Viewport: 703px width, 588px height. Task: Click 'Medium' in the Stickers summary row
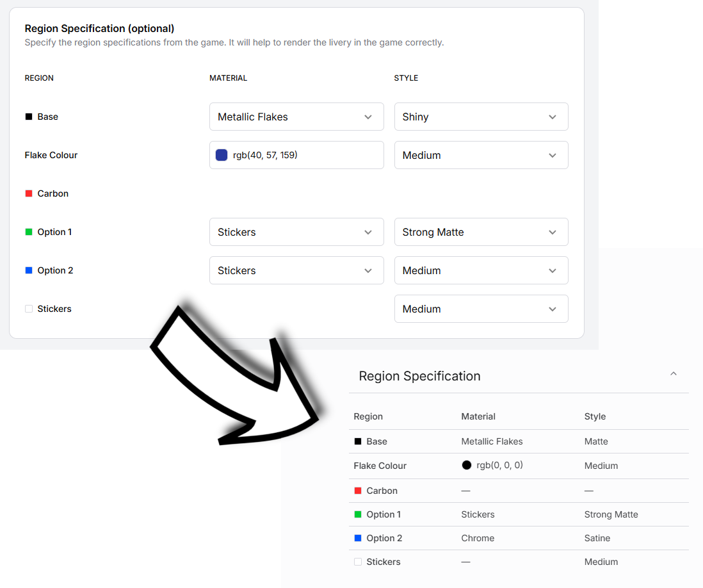(601, 562)
